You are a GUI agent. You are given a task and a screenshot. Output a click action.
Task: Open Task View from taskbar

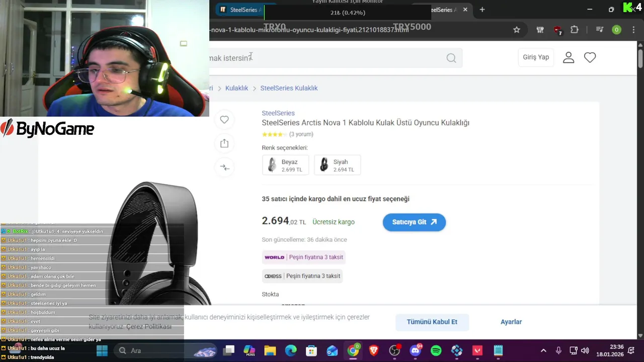pyautogui.click(x=229, y=350)
